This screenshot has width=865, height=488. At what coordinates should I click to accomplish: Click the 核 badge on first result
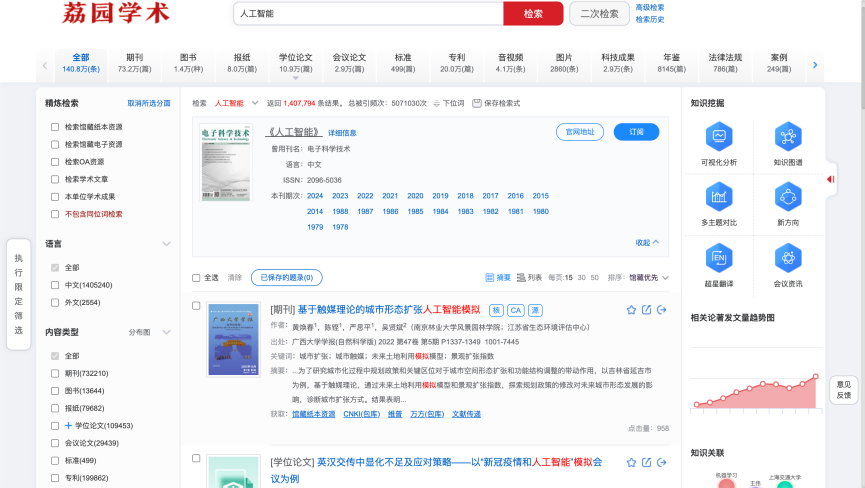tap(496, 310)
